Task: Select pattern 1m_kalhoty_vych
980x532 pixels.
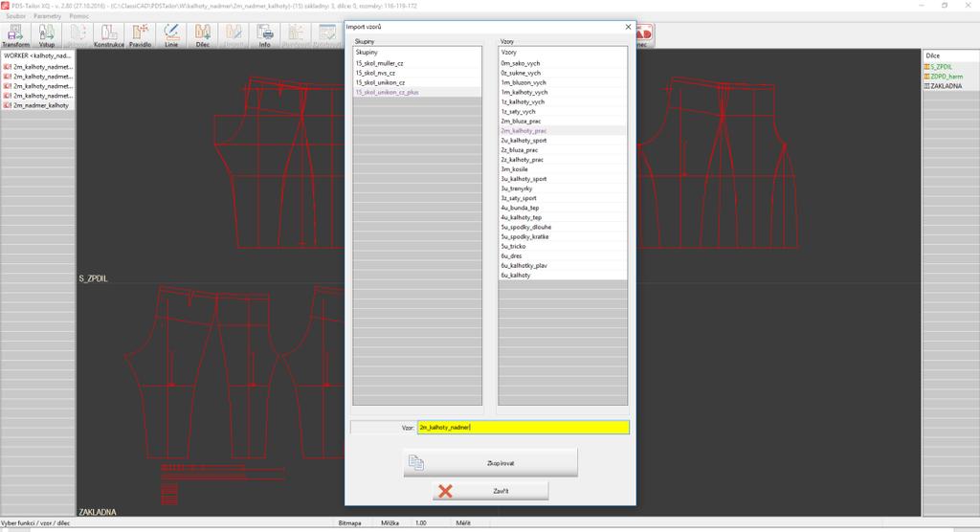Action: click(563, 92)
